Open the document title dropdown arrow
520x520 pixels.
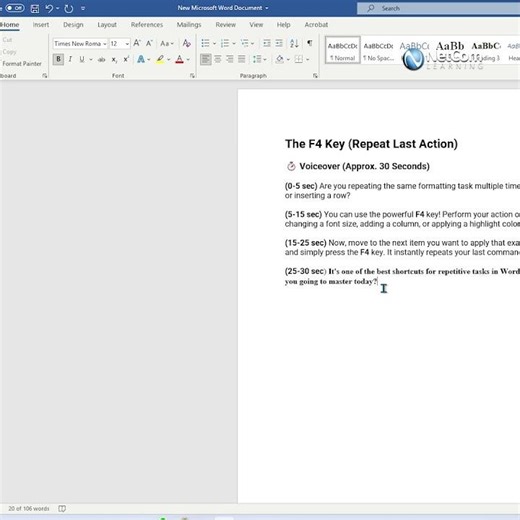[x=267, y=8]
